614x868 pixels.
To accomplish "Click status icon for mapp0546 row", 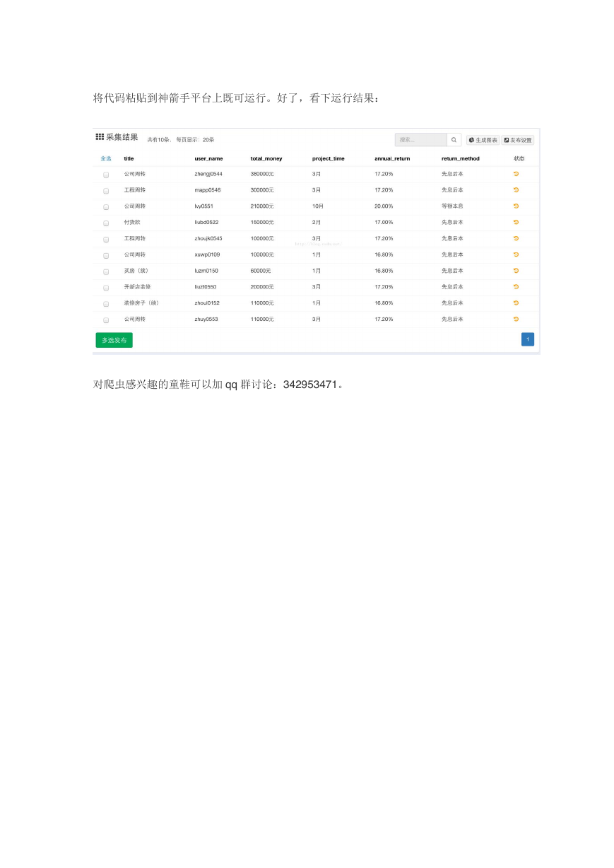I will [x=516, y=189].
